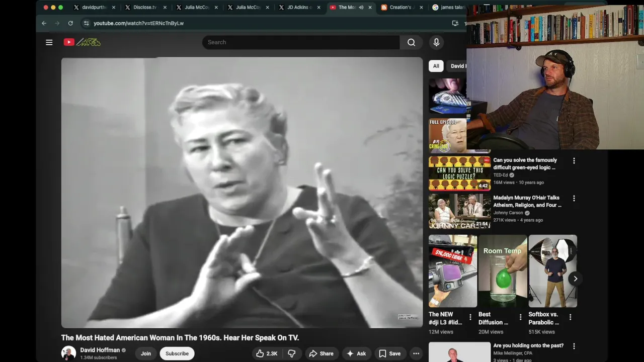This screenshot has width=644, height=362.
Task: Select the David filter chip
Action: [x=457, y=66]
